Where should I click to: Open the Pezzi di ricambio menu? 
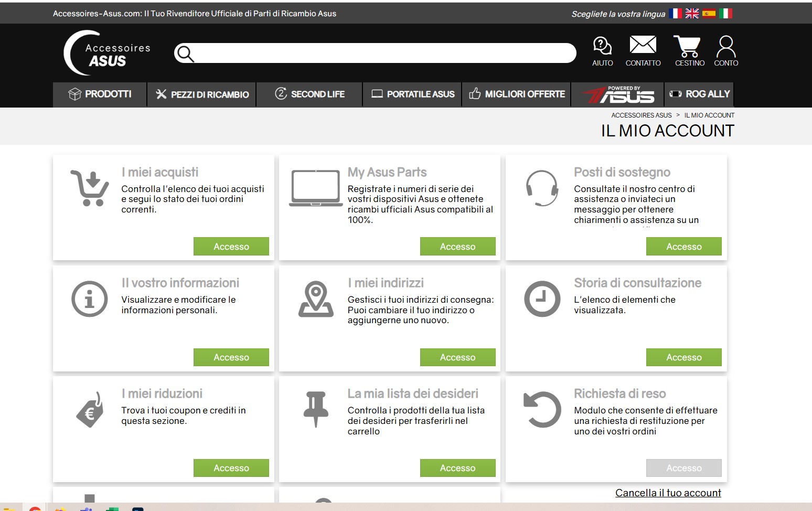pos(202,94)
